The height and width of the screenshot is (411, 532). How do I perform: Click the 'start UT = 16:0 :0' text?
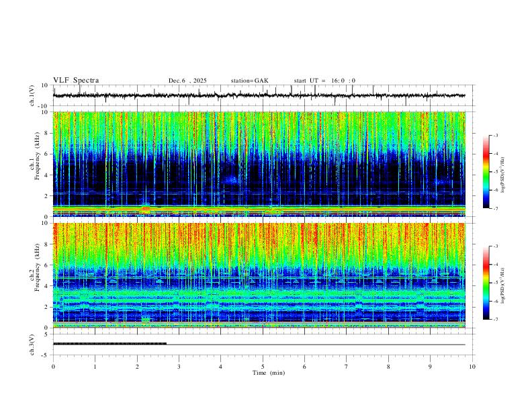324,81
